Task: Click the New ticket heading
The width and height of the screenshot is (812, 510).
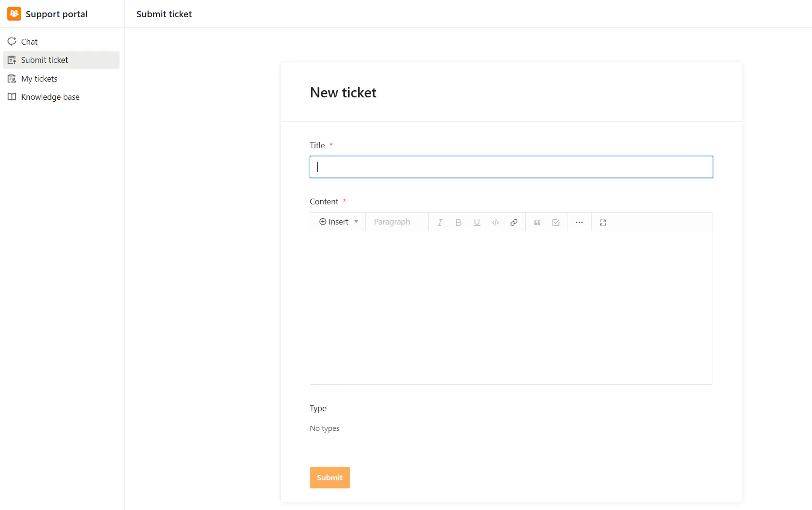Action: (x=343, y=92)
